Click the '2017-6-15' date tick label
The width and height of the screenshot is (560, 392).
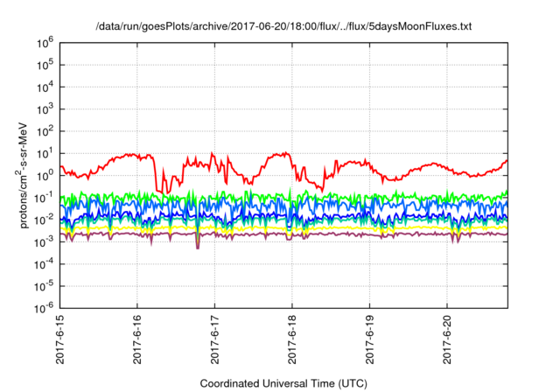coord(60,339)
